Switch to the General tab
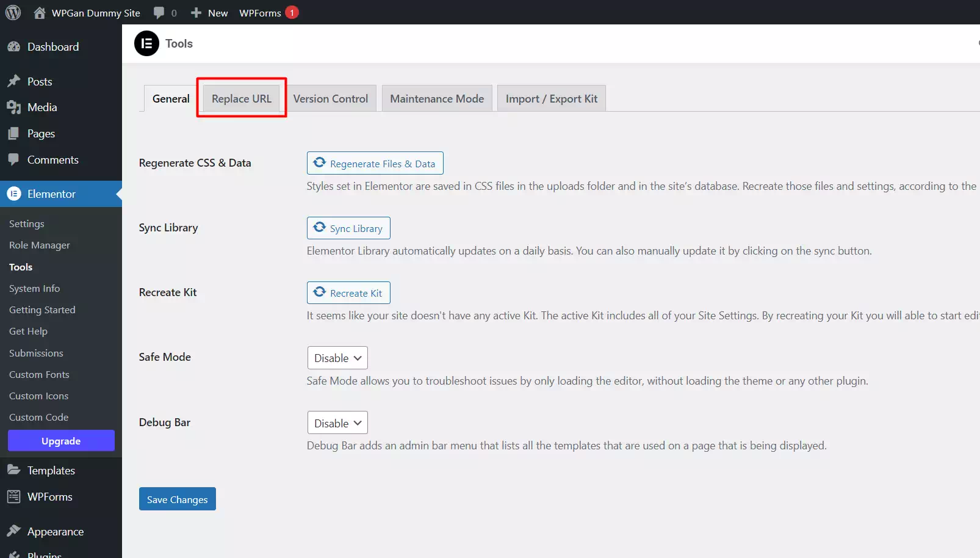This screenshot has height=558, width=980. click(x=171, y=98)
